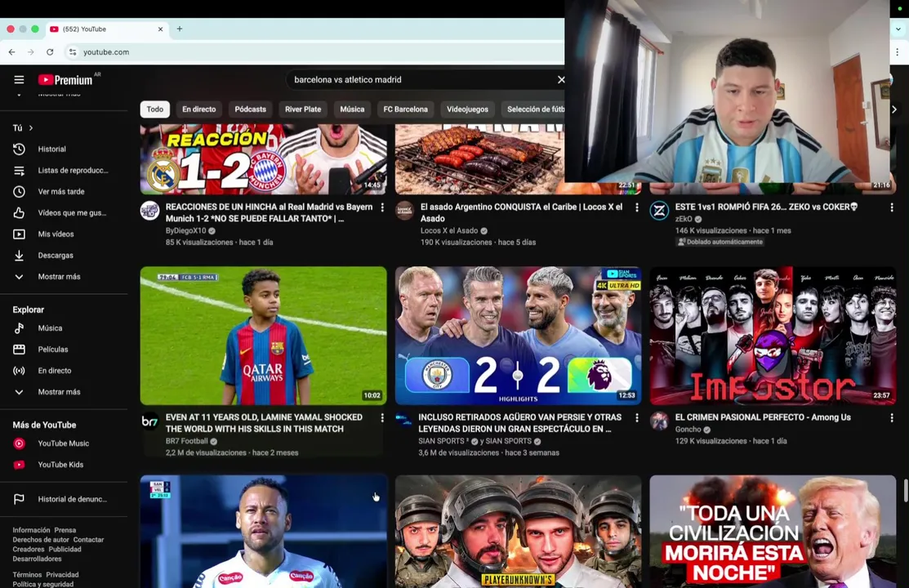
Task: Open Listas de reproducción in sidebar
Action: [x=64, y=171]
